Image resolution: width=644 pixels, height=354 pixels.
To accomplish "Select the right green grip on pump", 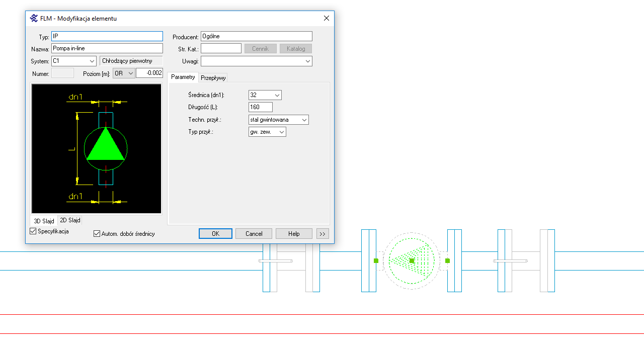I will [x=447, y=260].
